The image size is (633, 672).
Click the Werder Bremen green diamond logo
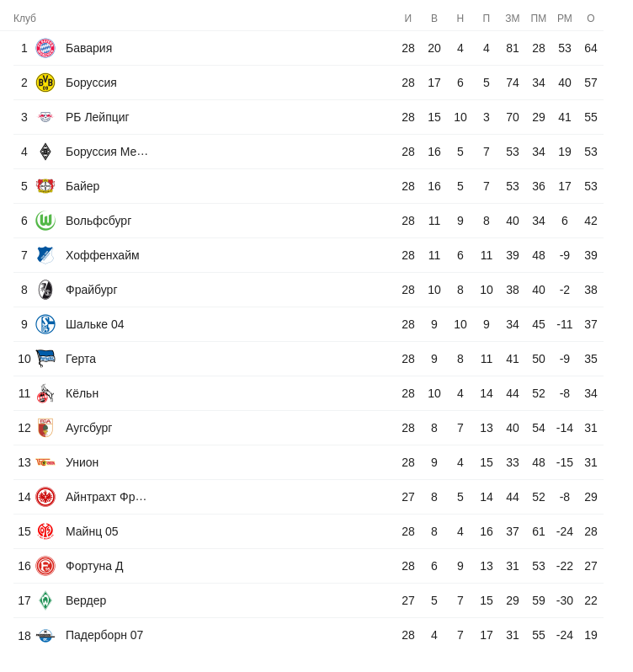click(x=45, y=600)
